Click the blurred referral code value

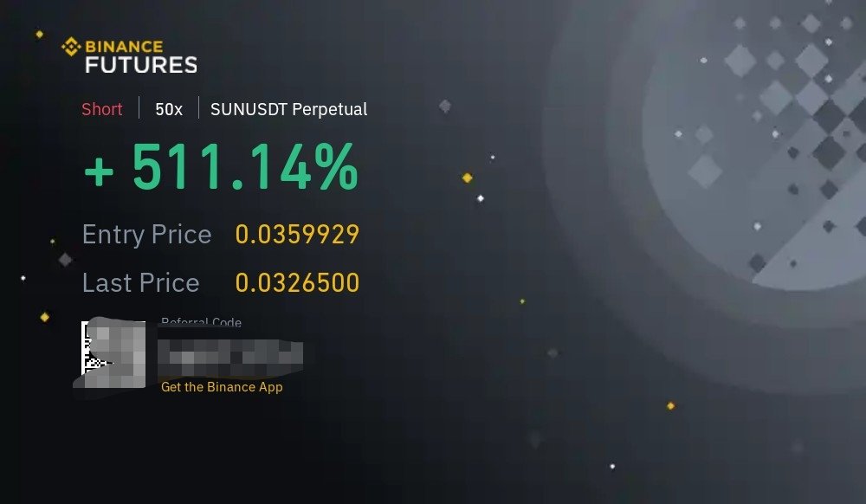pos(230,359)
